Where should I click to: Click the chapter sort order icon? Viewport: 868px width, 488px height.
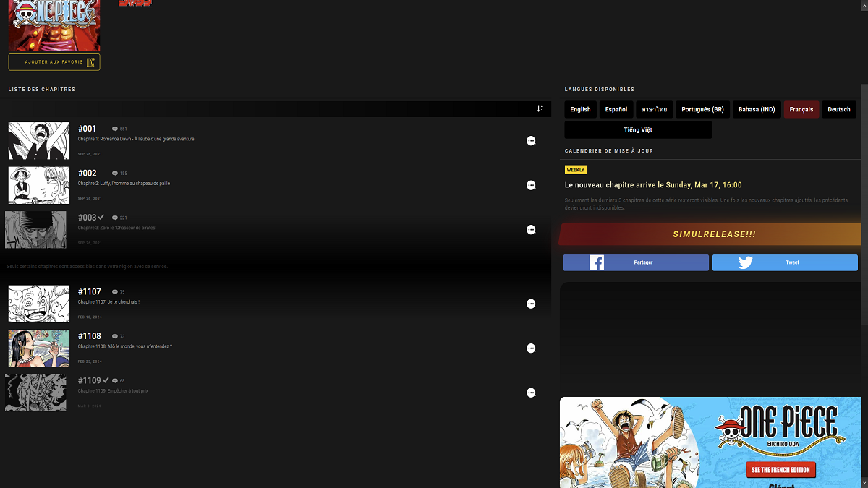tap(540, 108)
